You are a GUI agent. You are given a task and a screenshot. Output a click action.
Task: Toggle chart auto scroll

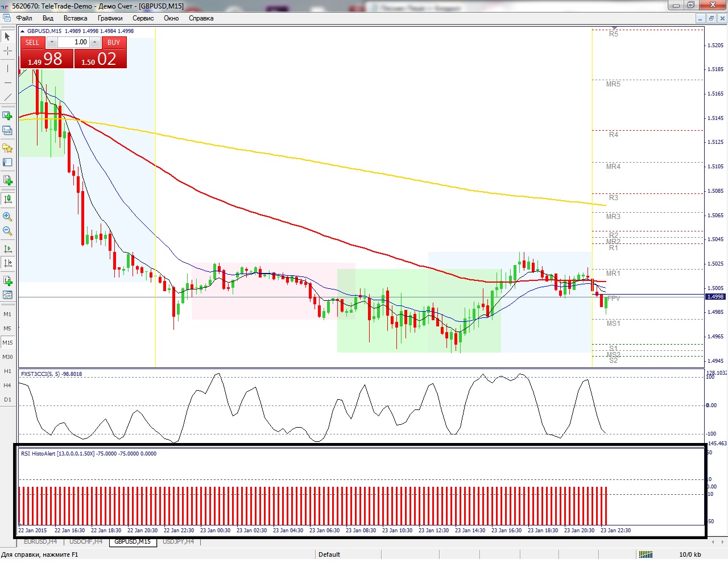point(7,249)
